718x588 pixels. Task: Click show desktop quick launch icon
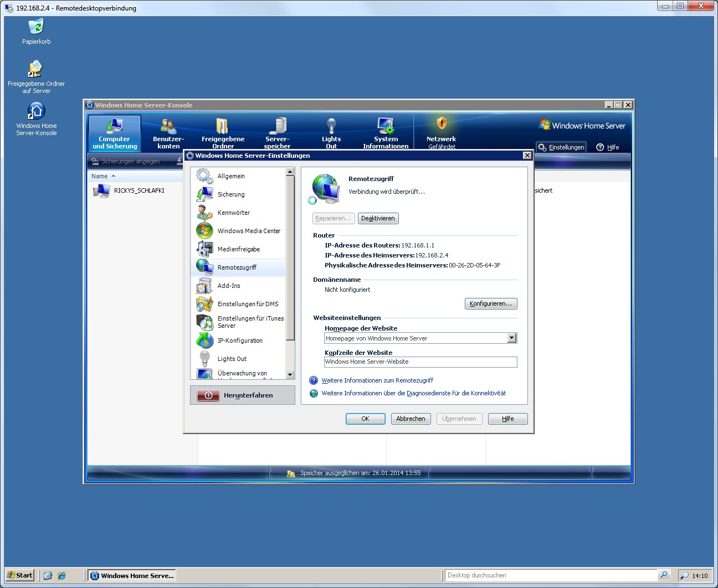coord(48,575)
